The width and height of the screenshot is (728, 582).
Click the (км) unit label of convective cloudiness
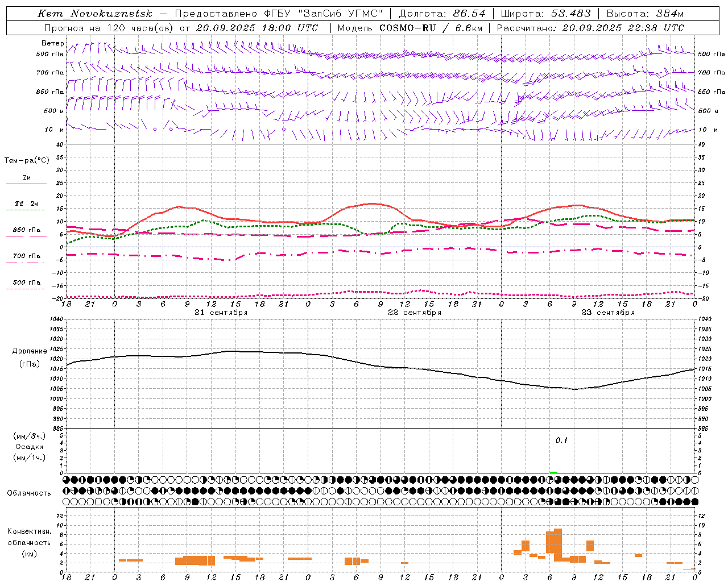point(29,554)
